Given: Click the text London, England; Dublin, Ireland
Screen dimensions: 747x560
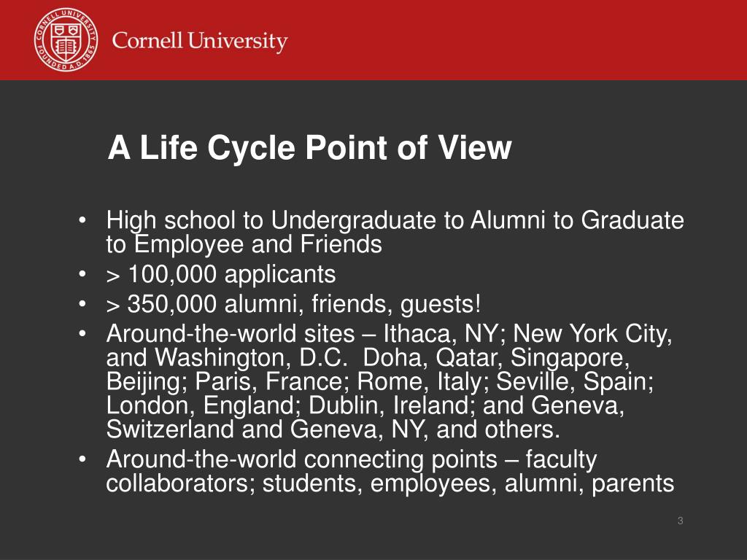Looking at the screenshot, I should (288, 405).
